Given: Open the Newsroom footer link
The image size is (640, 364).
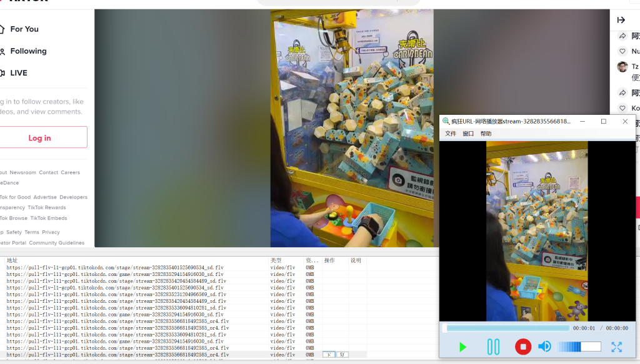Looking at the screenshot, I should tap(23, 172).
